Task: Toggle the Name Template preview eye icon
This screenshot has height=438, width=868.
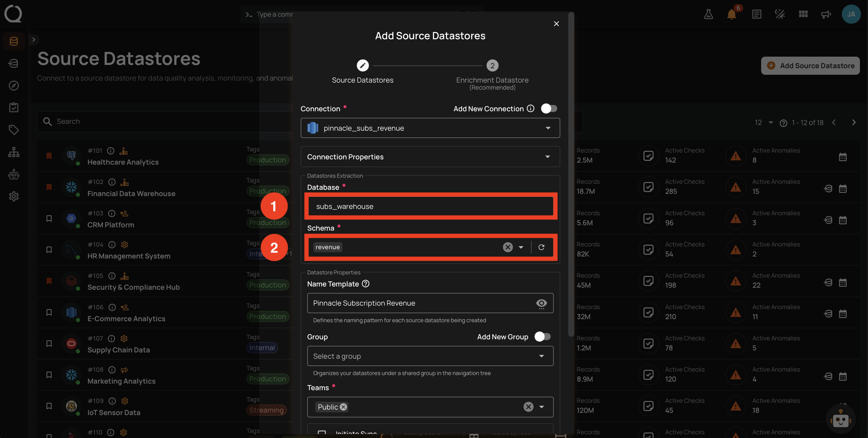Action: [x=541, y=303]
